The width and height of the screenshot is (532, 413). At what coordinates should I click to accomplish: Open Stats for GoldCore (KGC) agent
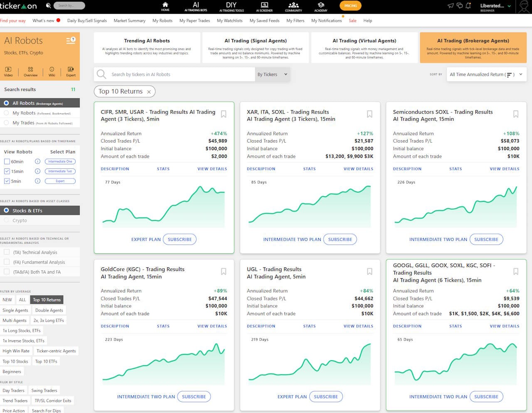click(x=163, y=326)
